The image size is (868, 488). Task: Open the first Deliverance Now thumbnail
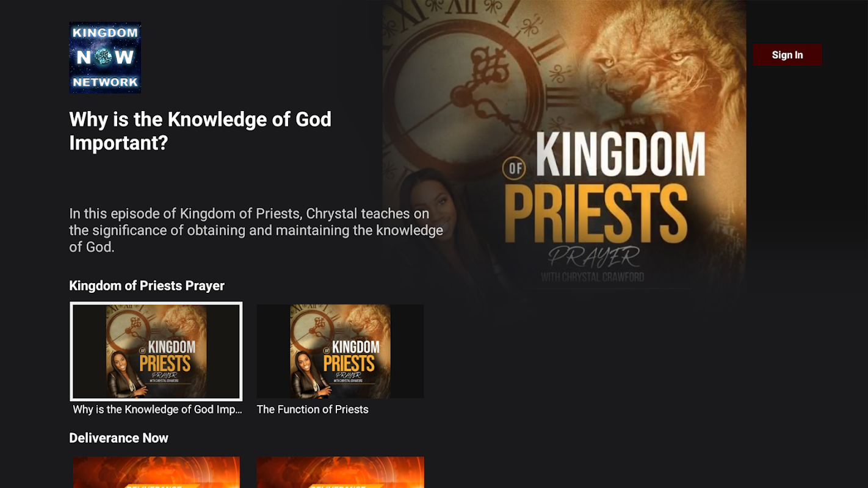[x=156, y=472]
